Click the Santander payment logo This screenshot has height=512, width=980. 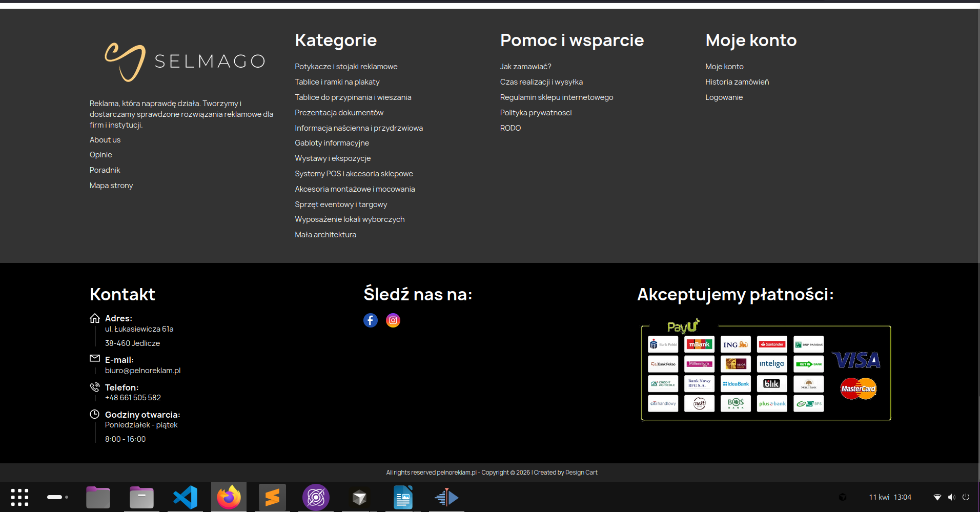[772, 344]
